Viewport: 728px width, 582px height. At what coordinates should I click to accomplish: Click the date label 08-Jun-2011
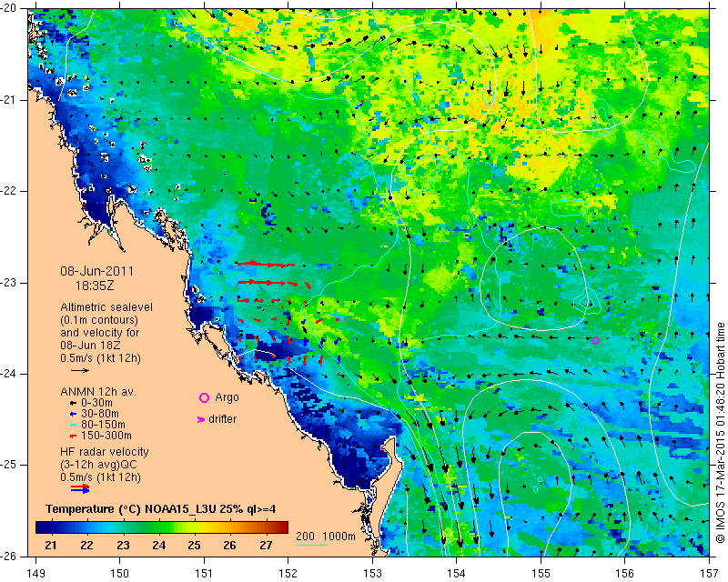point(97,272)
